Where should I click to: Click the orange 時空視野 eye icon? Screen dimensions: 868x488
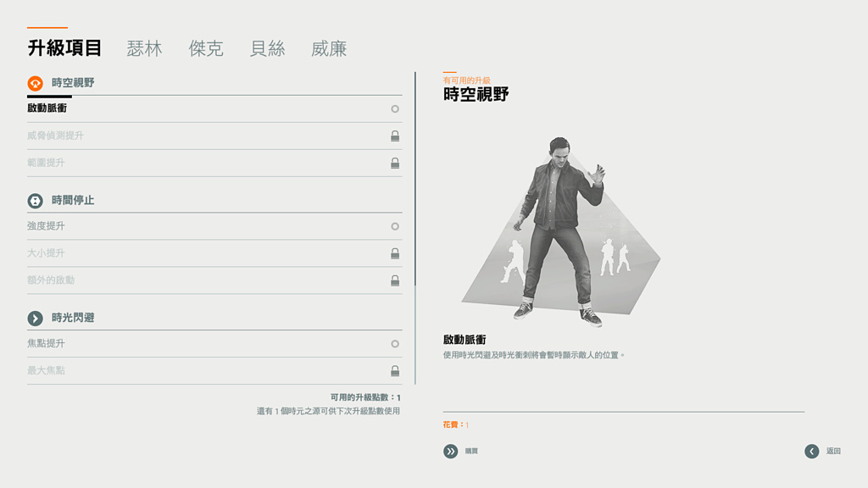[35, 83]
